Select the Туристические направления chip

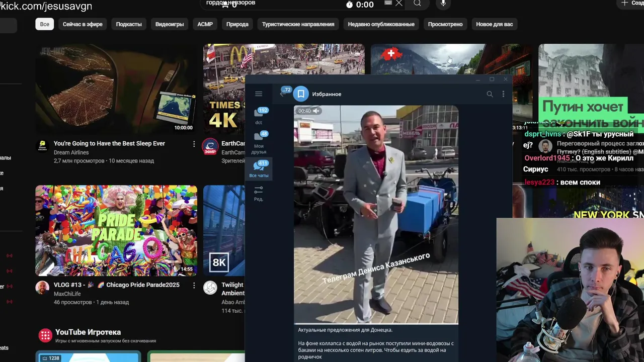(x=298, y=24)
